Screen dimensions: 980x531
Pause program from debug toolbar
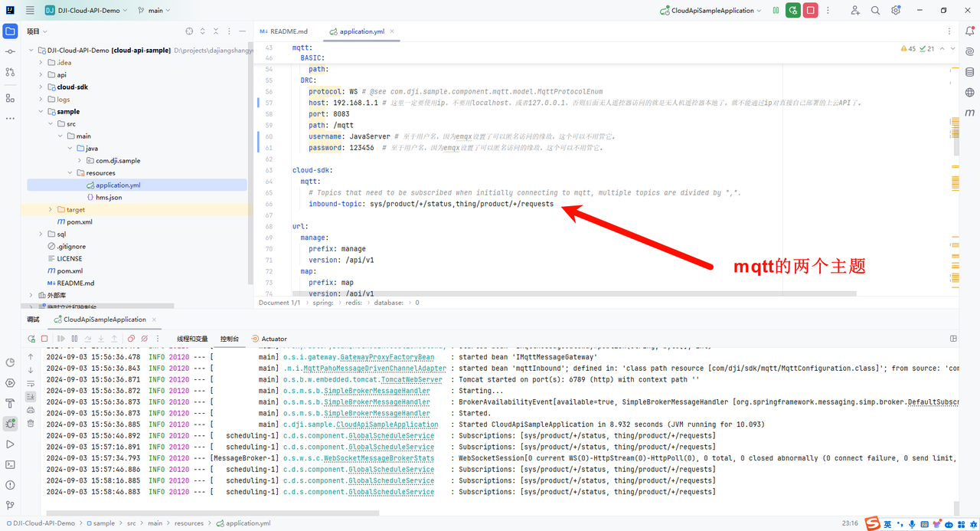pyautogui.click(x=74, y=339)
